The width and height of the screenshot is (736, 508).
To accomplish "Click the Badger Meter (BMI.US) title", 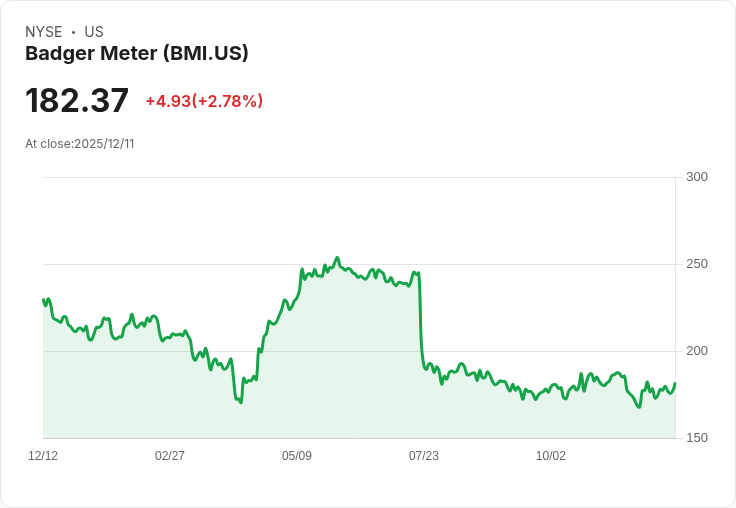I will coord(137,54).
